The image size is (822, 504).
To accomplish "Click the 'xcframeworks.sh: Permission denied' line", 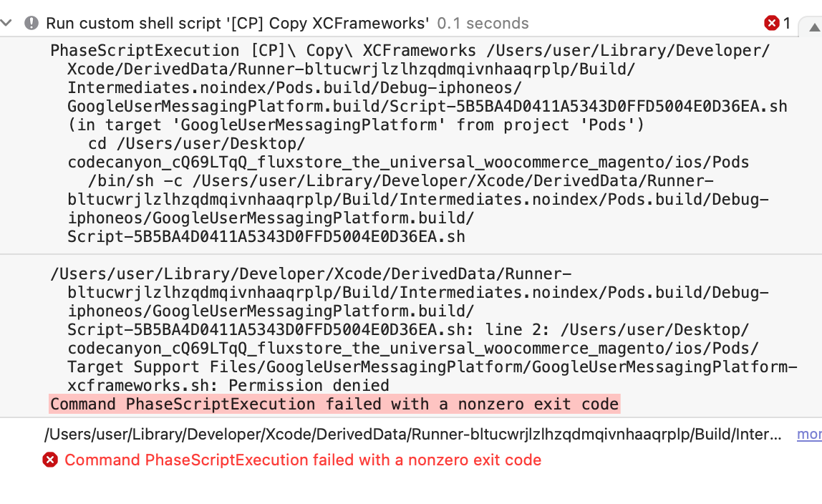I will (228, 386).
